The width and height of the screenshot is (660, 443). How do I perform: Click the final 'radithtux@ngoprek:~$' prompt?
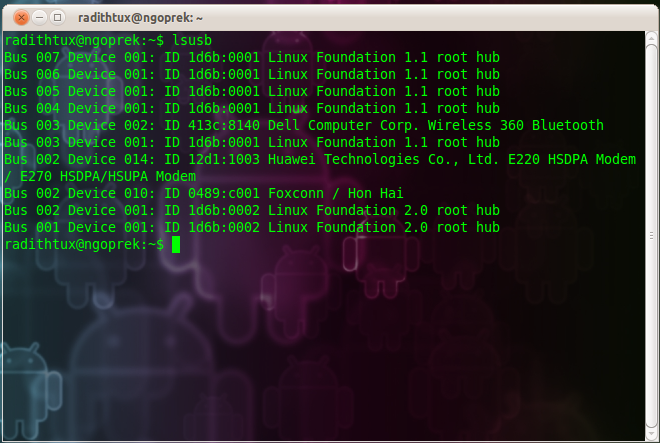84,244
